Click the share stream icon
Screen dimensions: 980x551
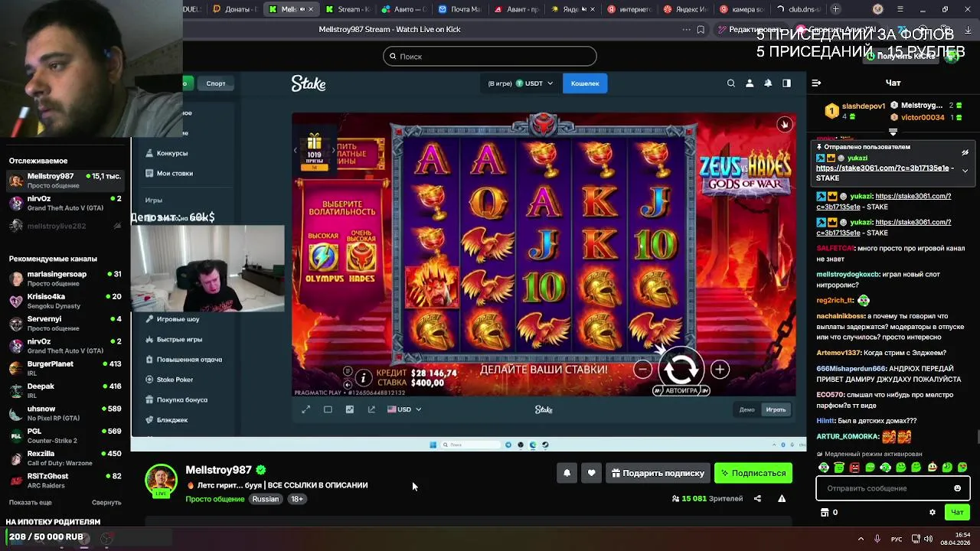tap(757, 499)
